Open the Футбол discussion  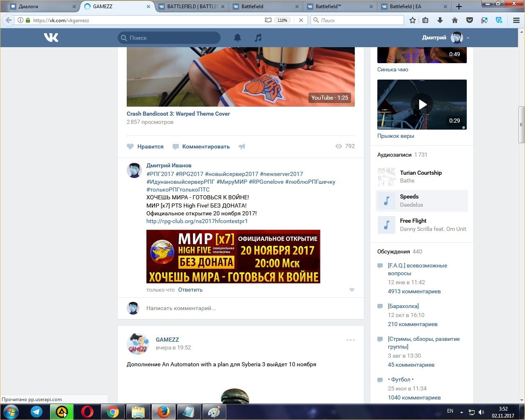coord(401,379)
